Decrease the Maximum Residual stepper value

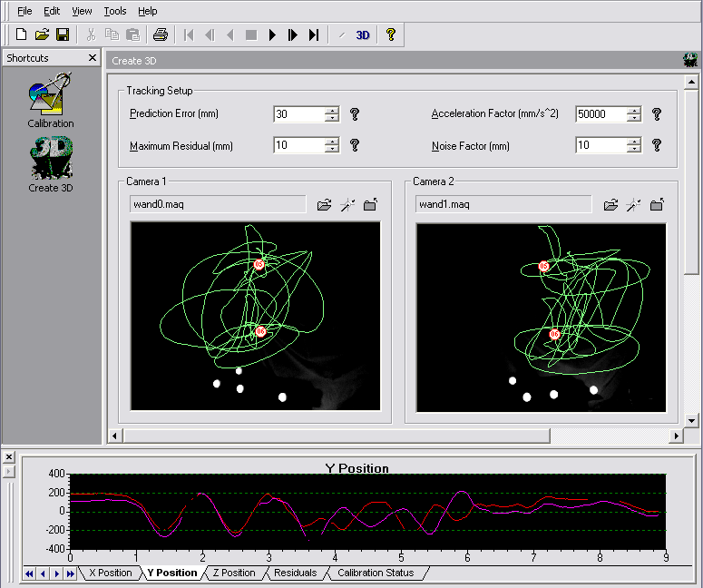[x=332, y=150]
